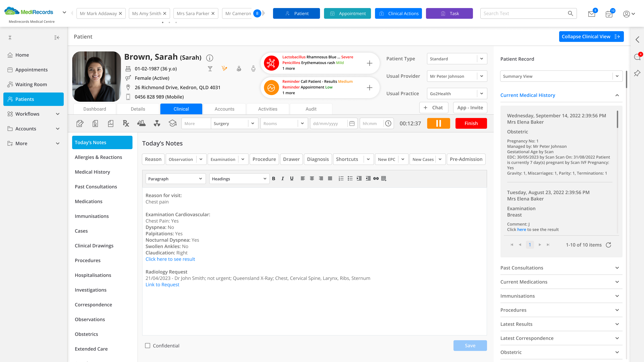Click the prescription Rx icon
Viewport: 644px width, 362px height.
point(126,123)
